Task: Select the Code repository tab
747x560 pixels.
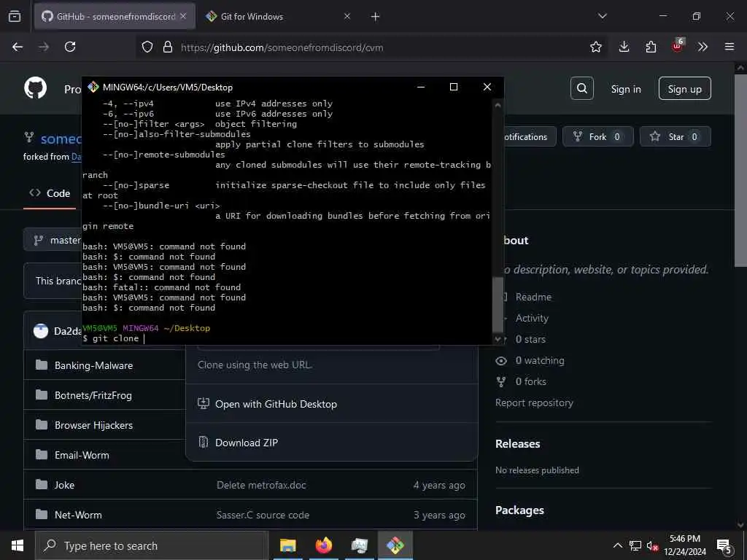Action: [50, 193]
